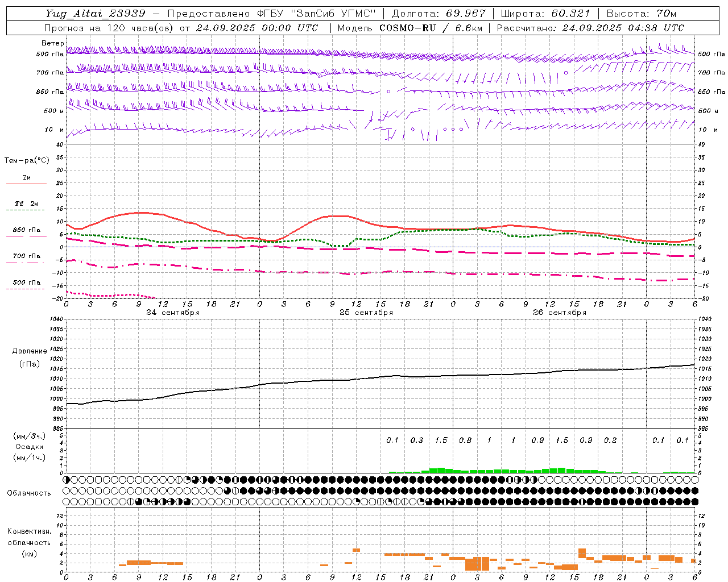Screen dimensions: 728x582
Task: Click the '26 сентября' date label
Action: 559,313
